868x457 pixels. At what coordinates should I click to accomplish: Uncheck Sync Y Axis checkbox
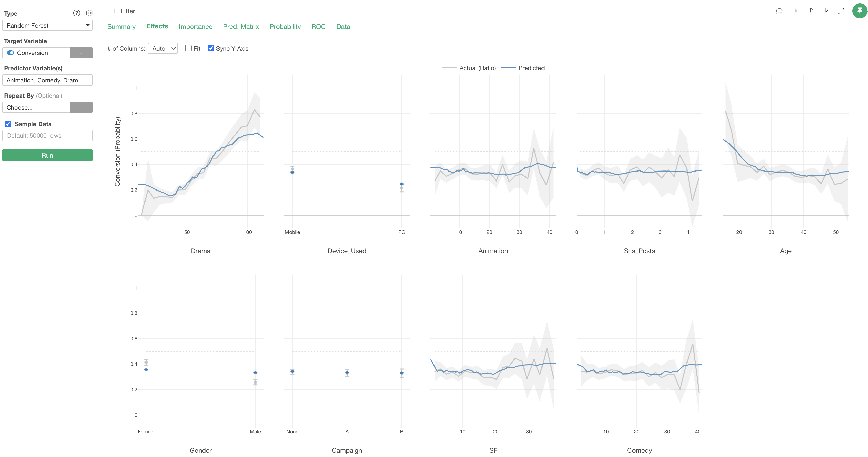coord(211,48)
